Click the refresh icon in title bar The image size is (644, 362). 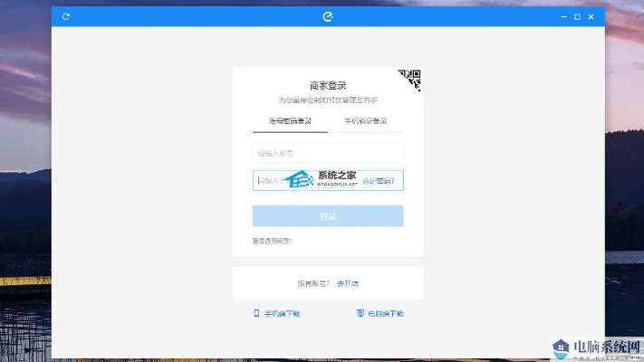(66, 16)
